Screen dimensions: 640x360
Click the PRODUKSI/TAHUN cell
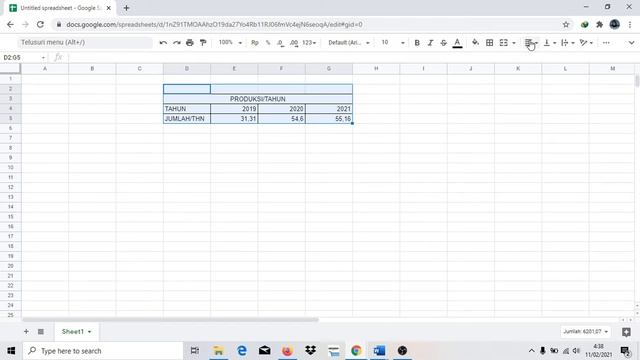point(258,99)
